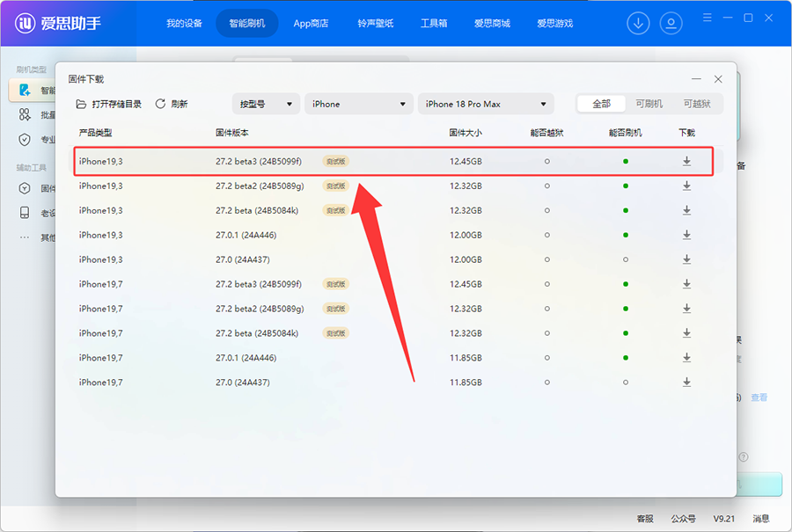Go to 我的设备 tab
Viewport: 792px width, 532px height.
(x=185, y=23)
